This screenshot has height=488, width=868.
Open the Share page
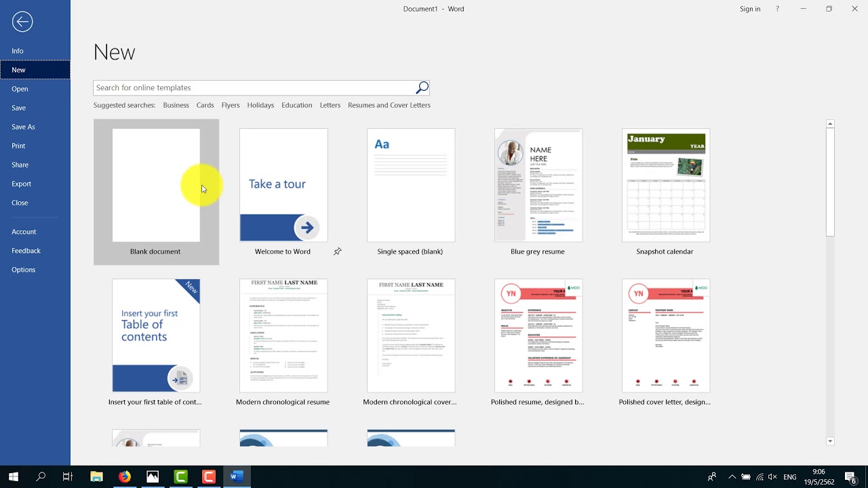point(35,165)
